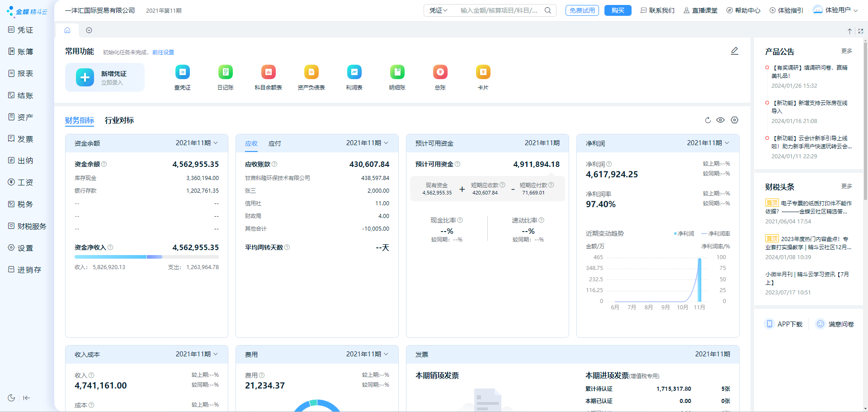
Task: Open the 凭证 search type dropdown
Action: [439, 10]
